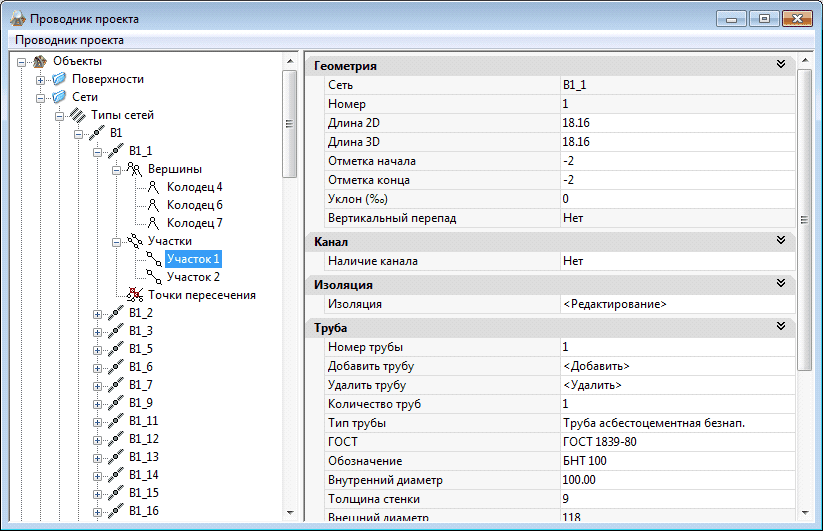
Task: Collapse the Объекты root node
Action: 22,62
